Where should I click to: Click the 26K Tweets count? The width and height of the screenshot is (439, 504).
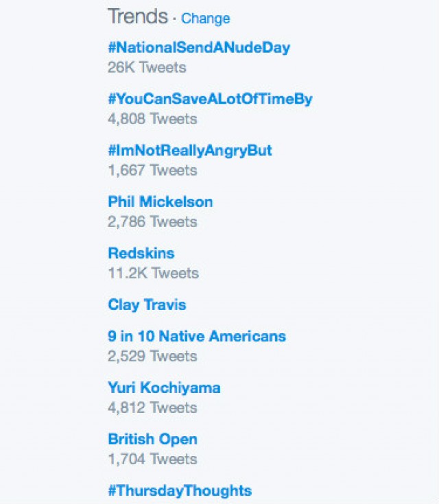tap(147, 67)
